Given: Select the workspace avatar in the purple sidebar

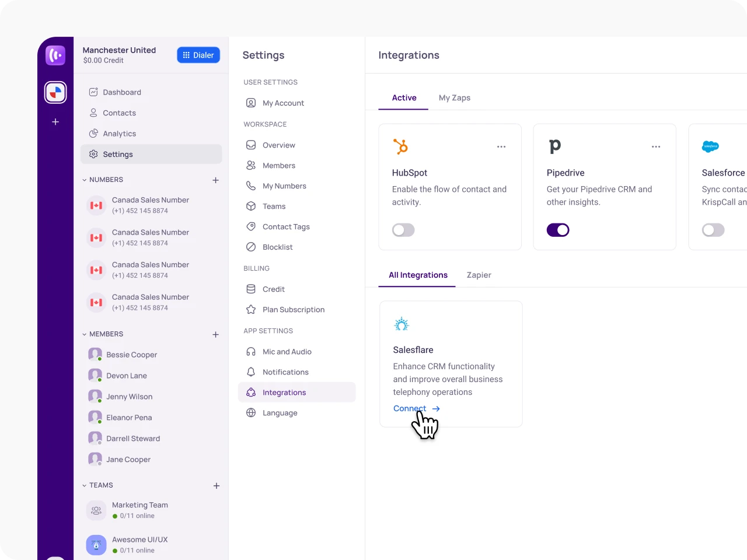Looking at the screenshot, I should (x=55, y=92).
